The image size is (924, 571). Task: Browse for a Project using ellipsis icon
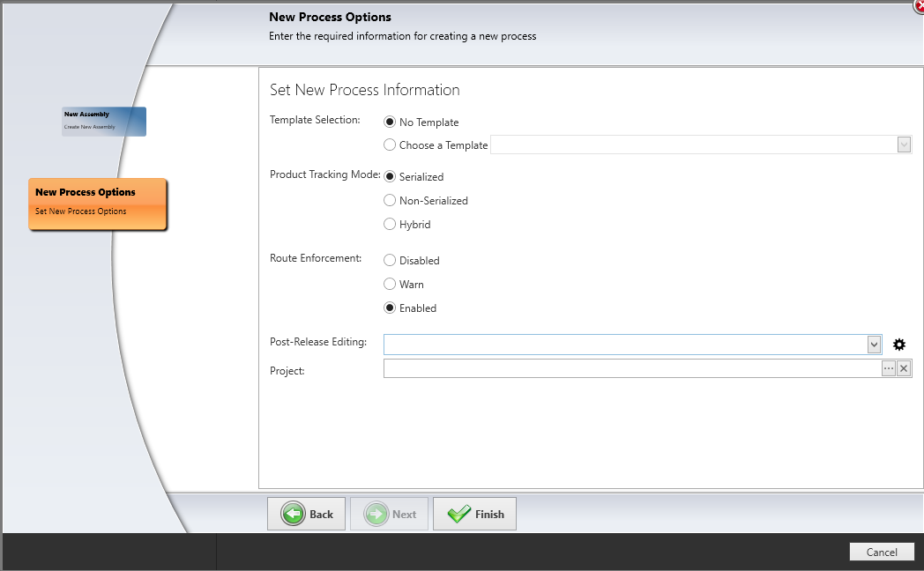(888, 368)
